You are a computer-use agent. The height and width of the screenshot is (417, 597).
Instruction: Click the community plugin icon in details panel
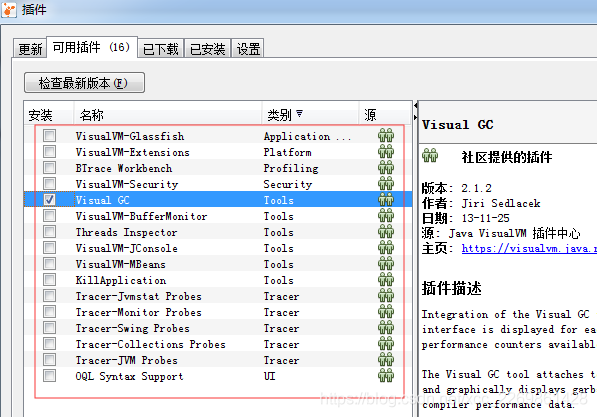click(430, 156)
